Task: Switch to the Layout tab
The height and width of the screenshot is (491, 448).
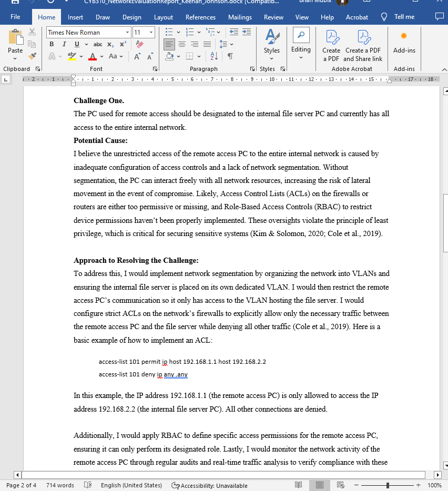Action: (163, 17)
